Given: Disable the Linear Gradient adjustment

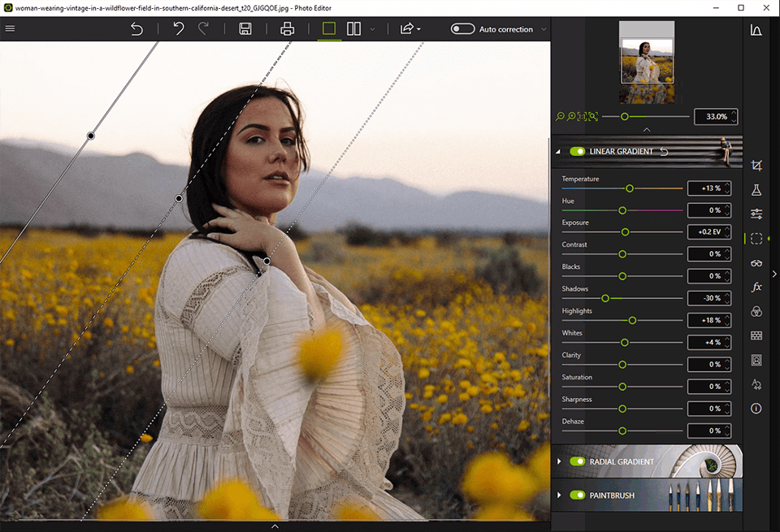Looking at the screenshot, I should click(577, 151).
